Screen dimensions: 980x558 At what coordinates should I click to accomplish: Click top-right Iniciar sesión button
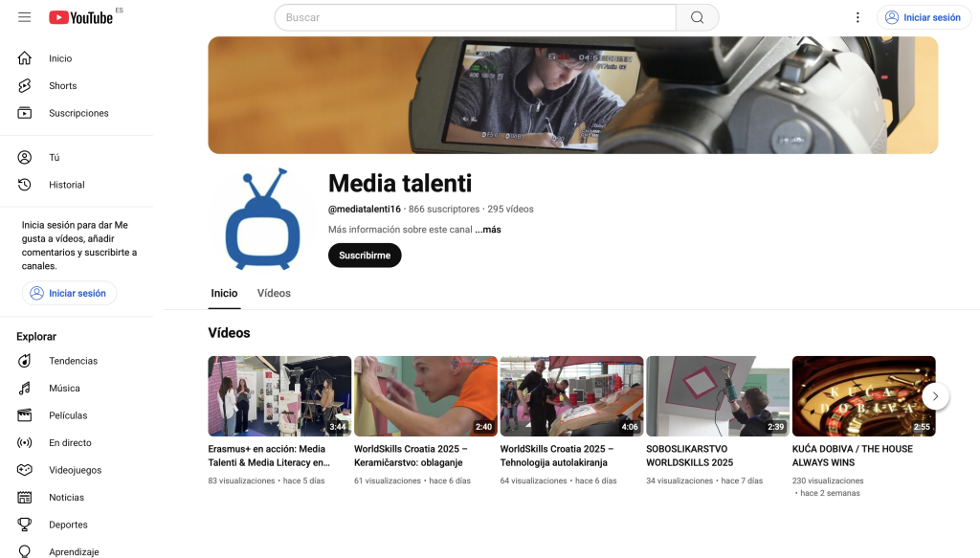tap(924, 17)
